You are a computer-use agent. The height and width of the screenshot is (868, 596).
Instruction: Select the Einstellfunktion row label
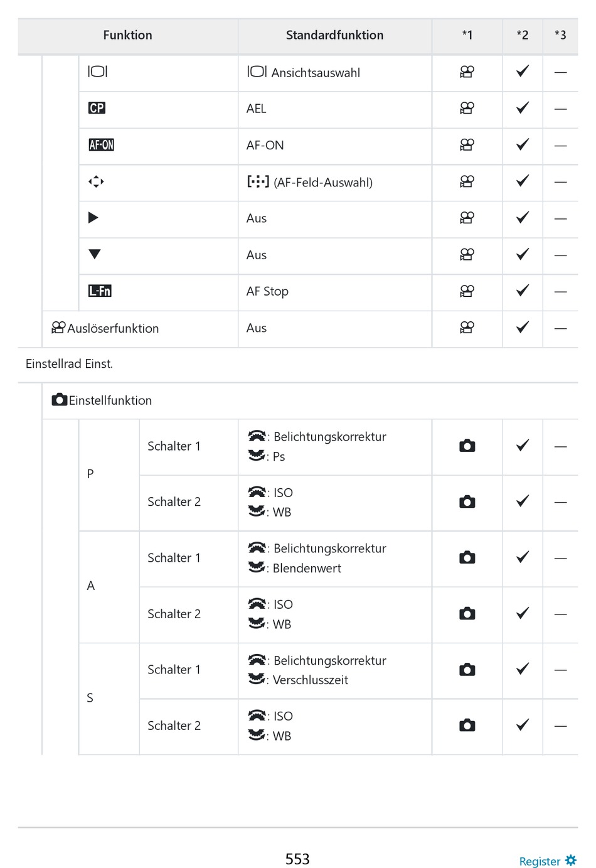(110, 400)
